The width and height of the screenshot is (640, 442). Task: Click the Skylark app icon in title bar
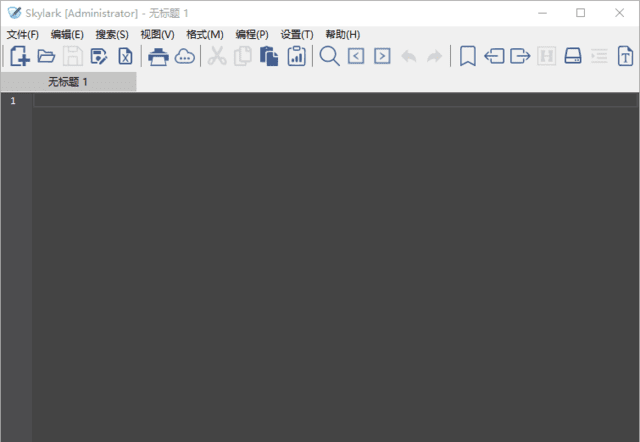coord(14,13)
